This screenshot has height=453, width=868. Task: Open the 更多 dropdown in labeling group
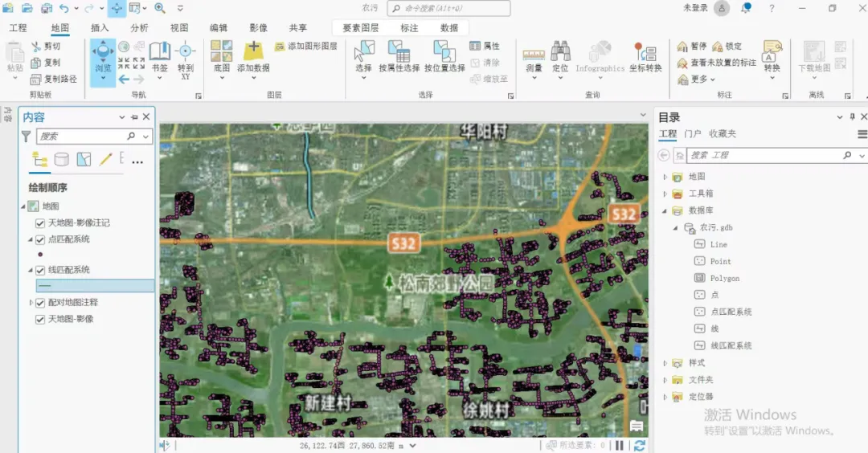click(698, 79)
